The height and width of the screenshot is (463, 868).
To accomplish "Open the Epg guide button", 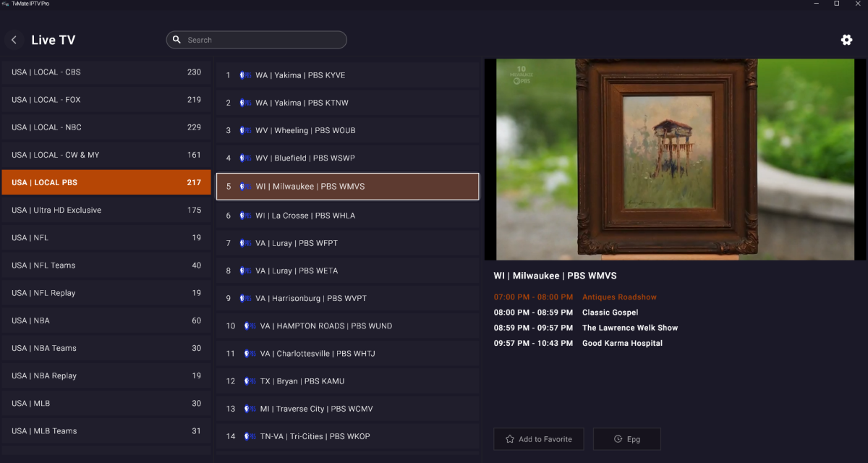I will (626, 439).
